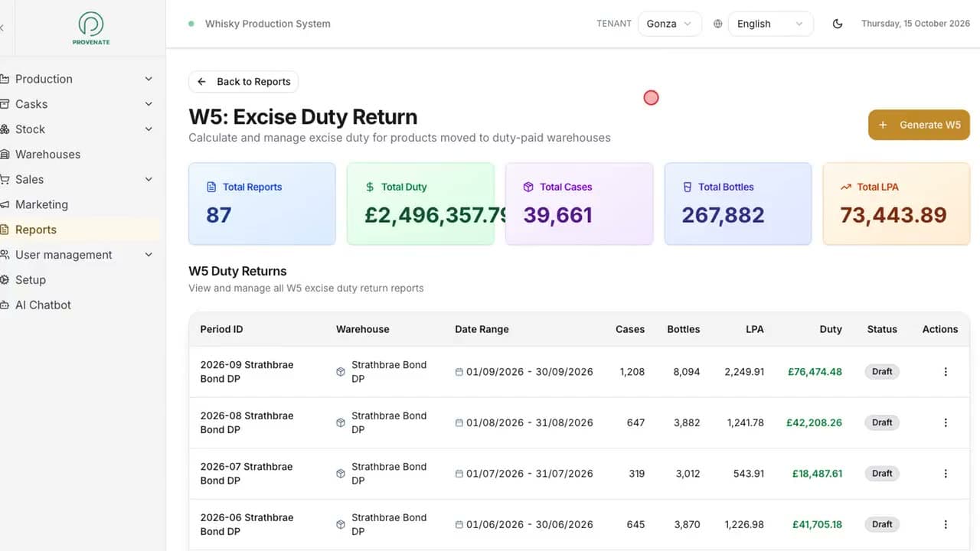
Task: Click the Total Cases box icon
Action: point(528,187)
